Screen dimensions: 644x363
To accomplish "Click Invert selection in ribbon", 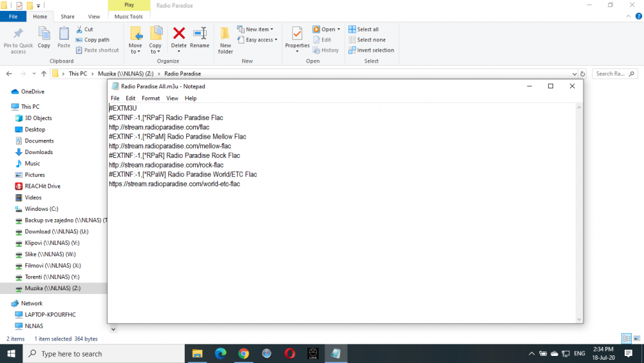I will coord(371,50).
